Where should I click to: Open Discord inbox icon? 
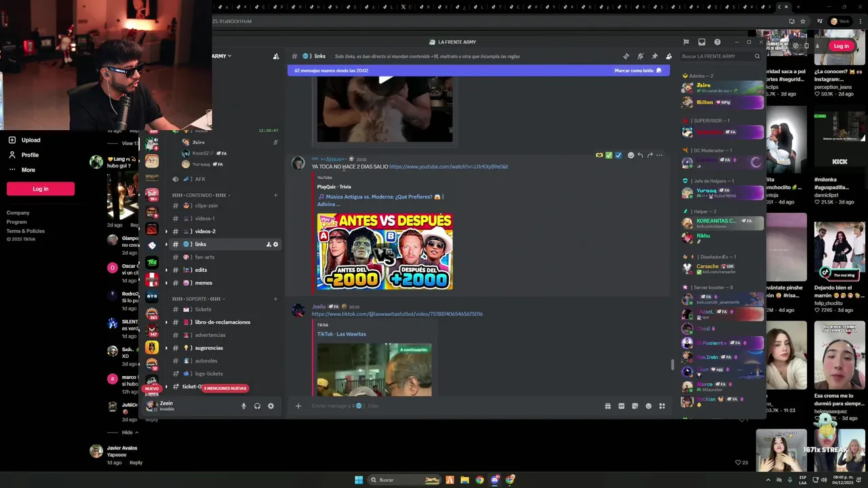(x=702, y=42)
